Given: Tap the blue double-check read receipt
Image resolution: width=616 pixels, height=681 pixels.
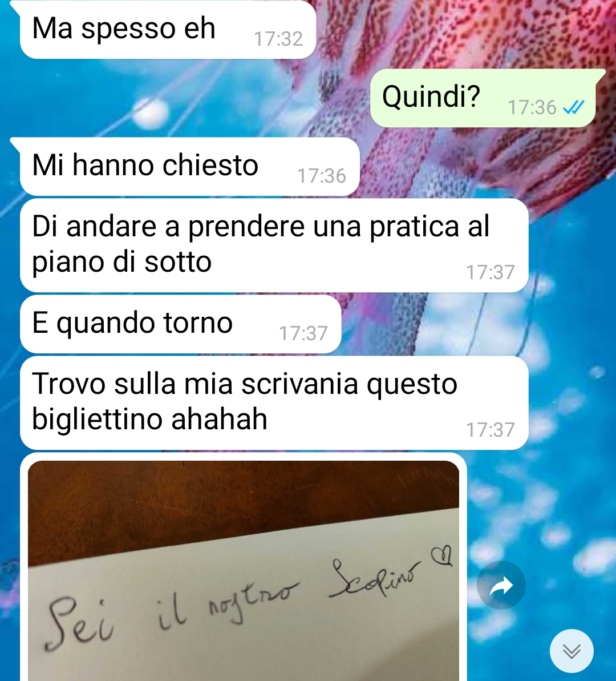Looking at the screenshot, I should 573,107.
